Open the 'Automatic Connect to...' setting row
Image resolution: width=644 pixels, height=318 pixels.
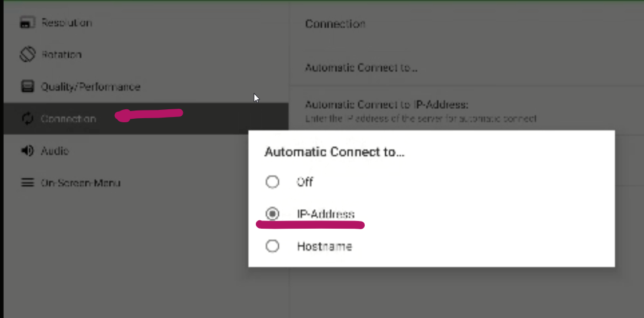tap(361, 68)
